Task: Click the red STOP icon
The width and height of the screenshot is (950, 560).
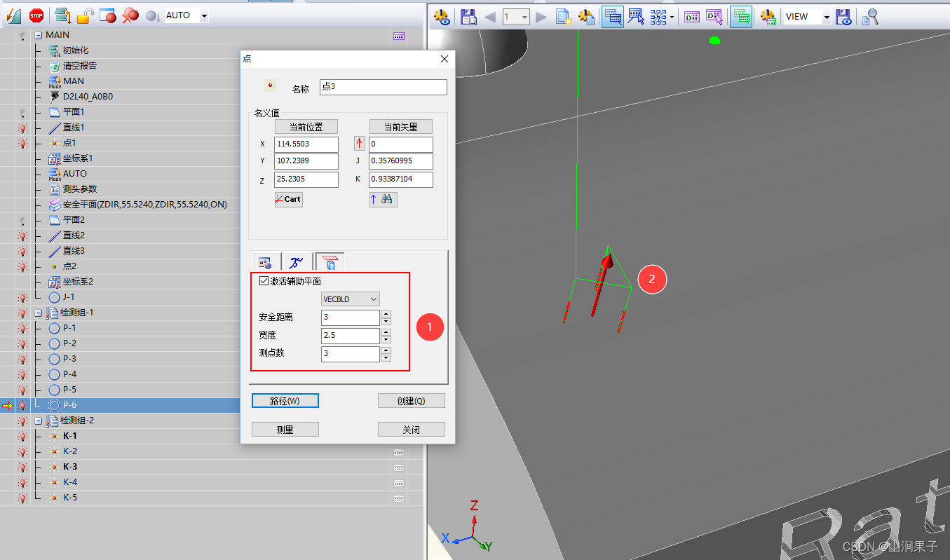Action: coord(36,15)
